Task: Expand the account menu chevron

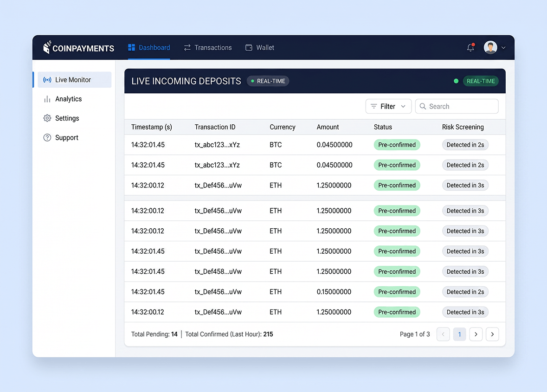Action: (x=503, y=48)
